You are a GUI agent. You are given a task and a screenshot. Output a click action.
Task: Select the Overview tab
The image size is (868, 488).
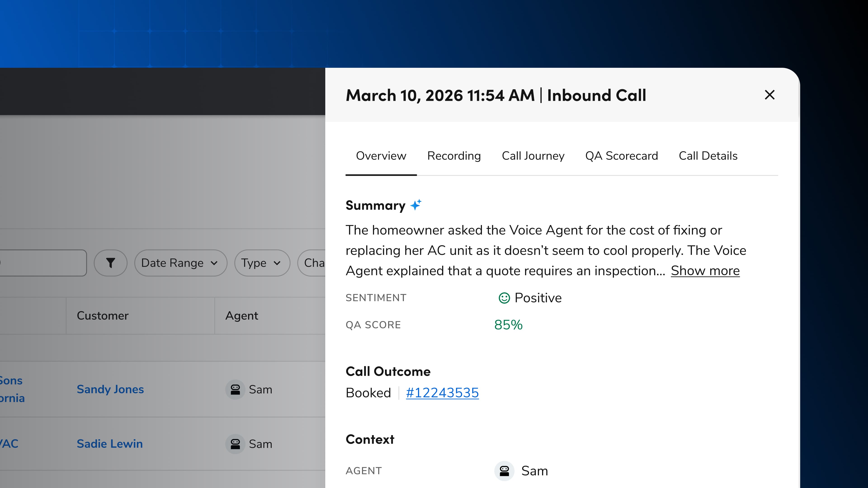[381, 156]
